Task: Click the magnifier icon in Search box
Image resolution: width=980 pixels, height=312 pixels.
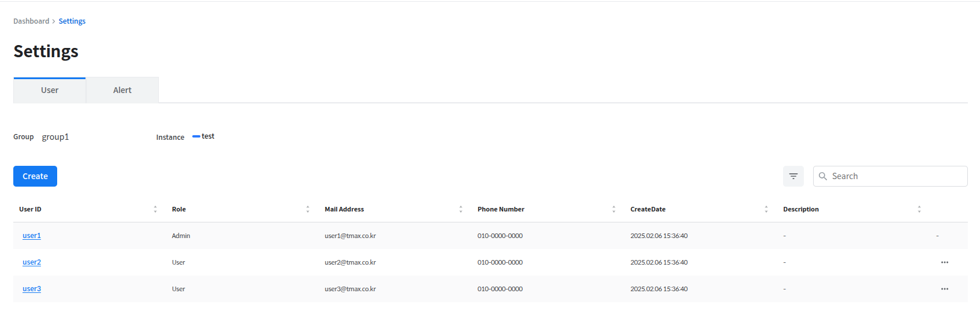Action: (823, 176)
